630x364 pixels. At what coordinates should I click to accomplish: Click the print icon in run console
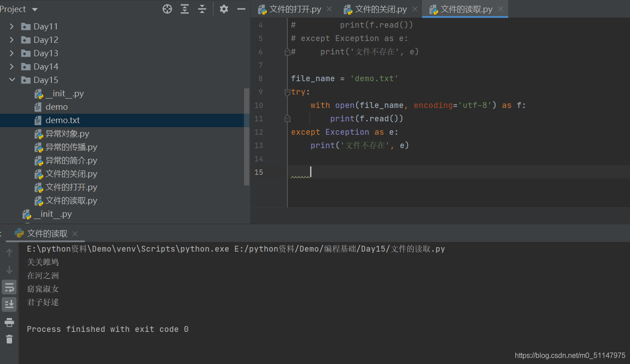pyautogui.click(x=9, y=322)
